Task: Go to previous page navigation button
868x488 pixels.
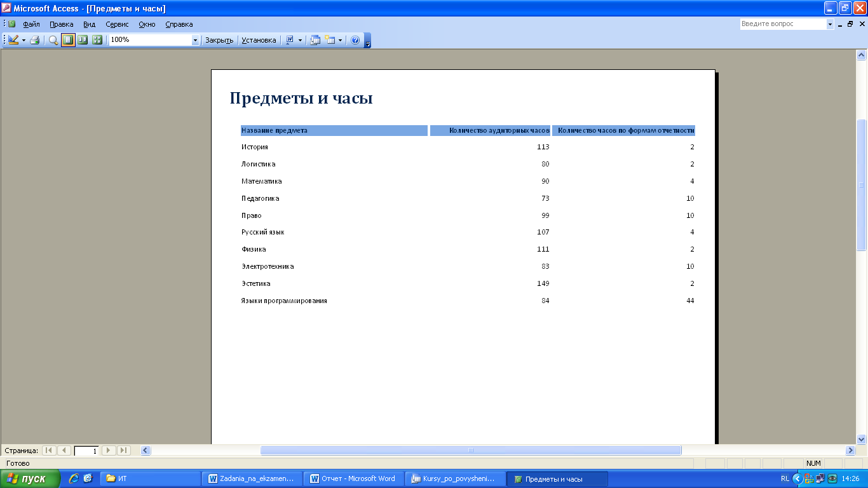Action: click(x=64, y=451)
